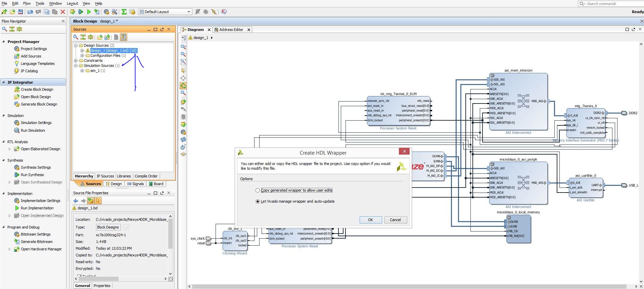Click OK in Create HDL Wrapper dialog
Image resolution: width=644 pixels, height=289 pixels.
click(371, 220)
